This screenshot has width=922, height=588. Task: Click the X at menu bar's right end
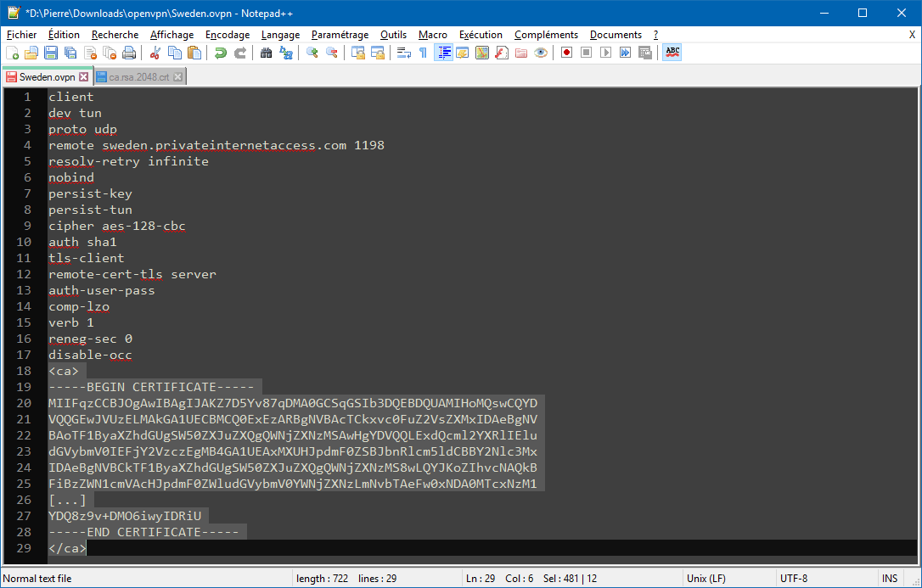(x=912, y=35)
